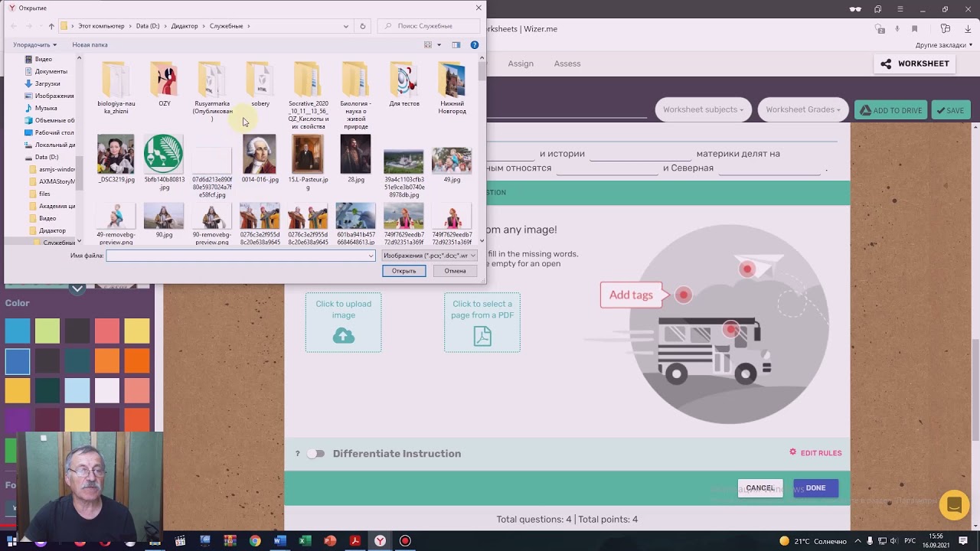Open PowerPoint from the taskbar
Screen dimensions: 980x551
(330, 541)
